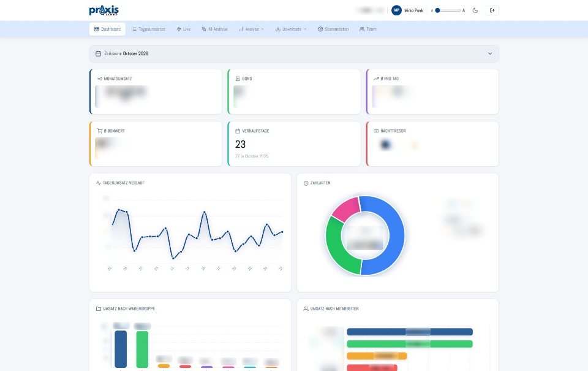Click the blue Mitarbeiter bar

click(410, 332)
